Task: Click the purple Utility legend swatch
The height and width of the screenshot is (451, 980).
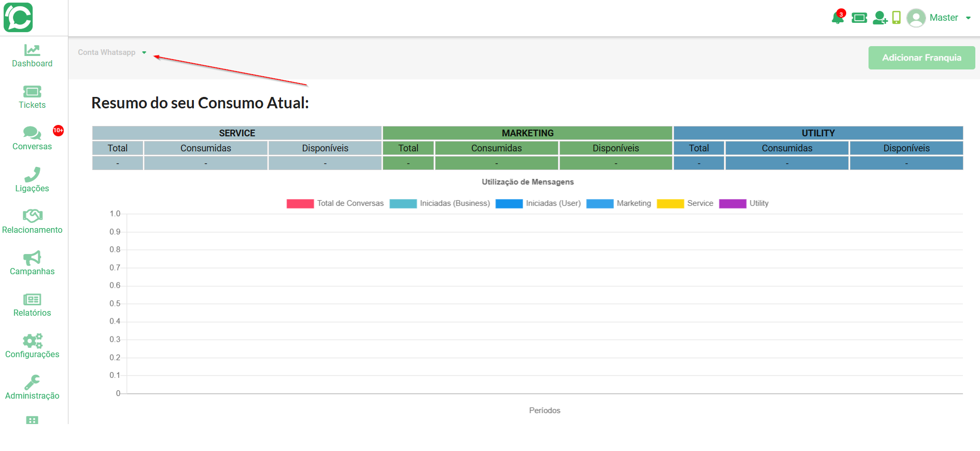Action: [x=732, y=203]
